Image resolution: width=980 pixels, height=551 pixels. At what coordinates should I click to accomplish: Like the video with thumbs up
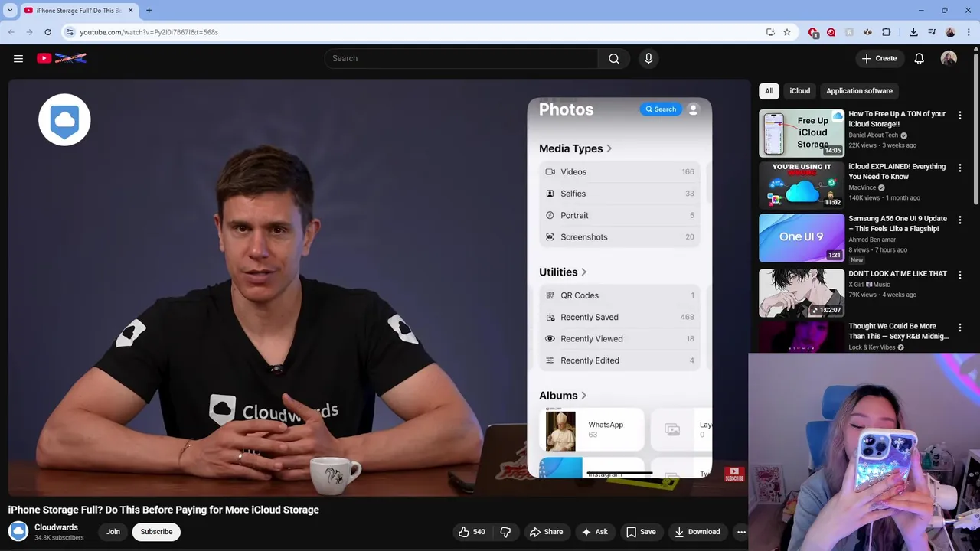(472, 532)
